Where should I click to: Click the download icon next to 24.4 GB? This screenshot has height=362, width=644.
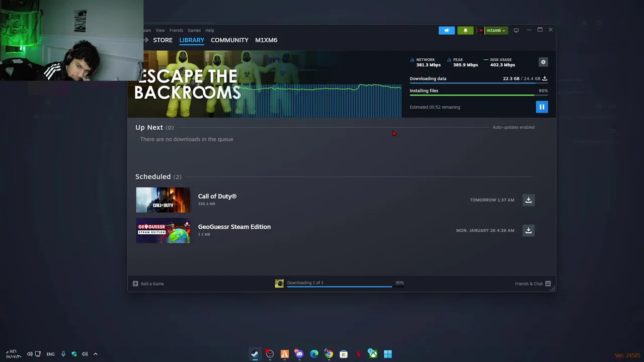pyautogui.click(x=544, y=78)
